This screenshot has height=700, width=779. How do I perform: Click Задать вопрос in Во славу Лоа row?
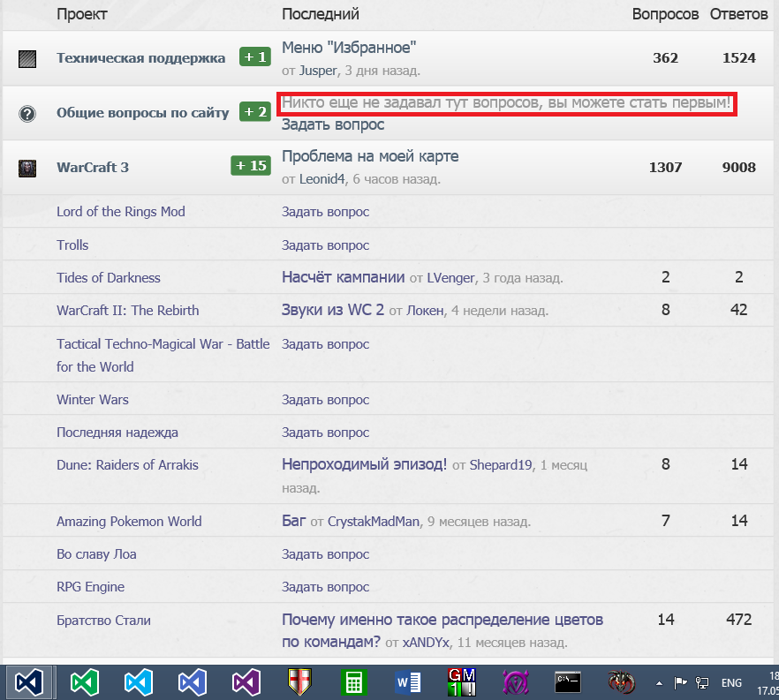[x=325, y=554]
